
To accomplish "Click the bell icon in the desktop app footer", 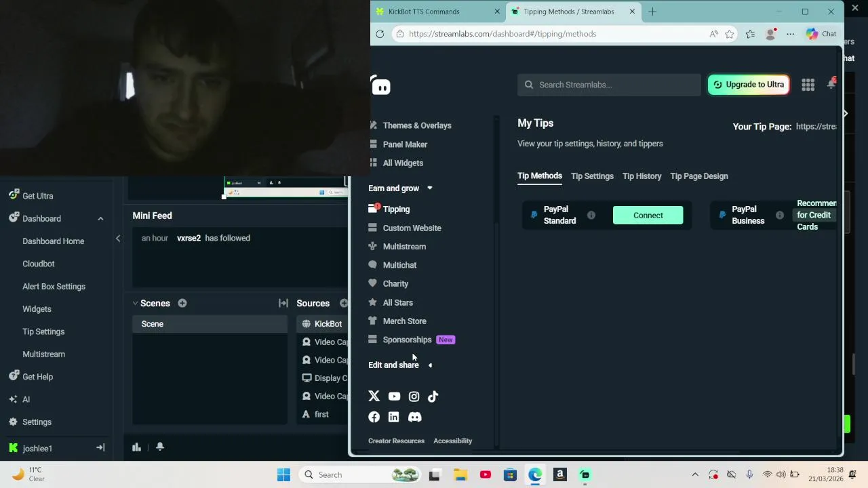I will click(160, 447).
